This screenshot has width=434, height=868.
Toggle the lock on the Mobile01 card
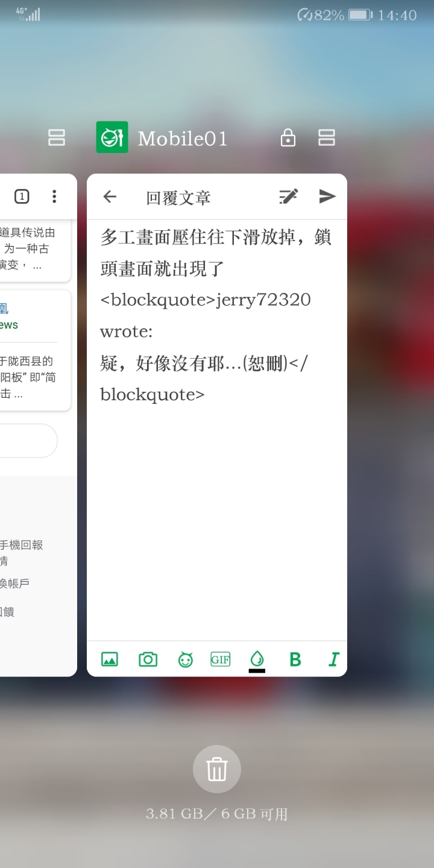click(288, 138)
